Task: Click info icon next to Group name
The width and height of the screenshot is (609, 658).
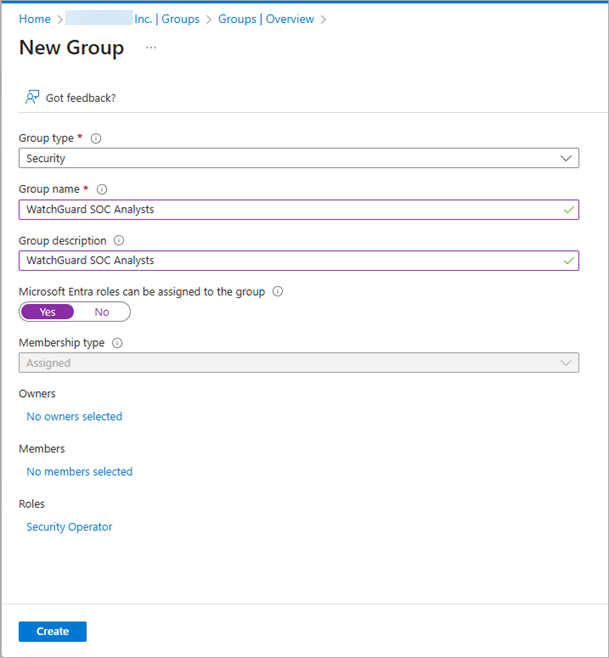Action: point(102,189)
